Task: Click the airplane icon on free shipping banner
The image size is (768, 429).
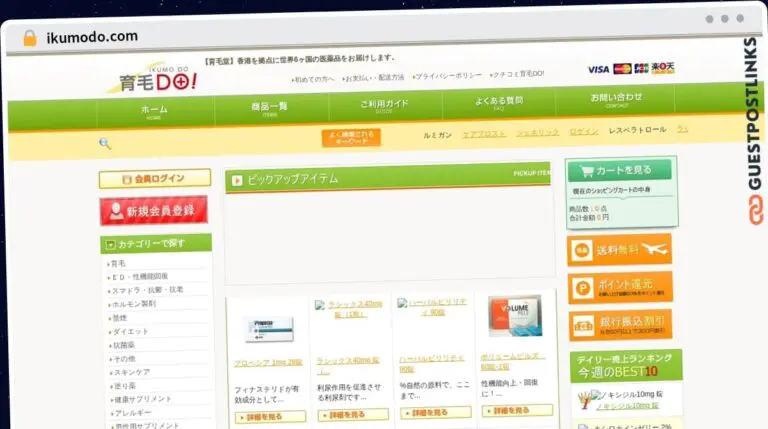Action: click(x=654, y=249)
